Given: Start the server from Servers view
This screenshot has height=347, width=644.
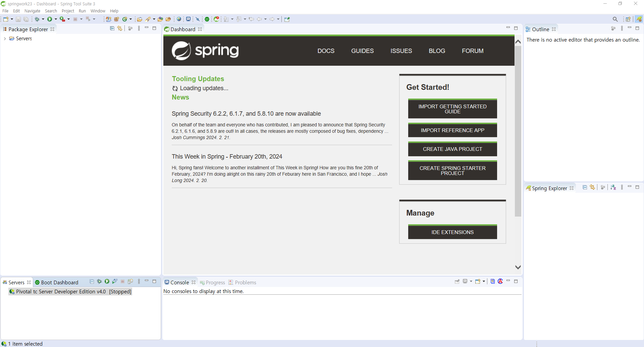Looking at the screenshot, I should coord(107,282).
